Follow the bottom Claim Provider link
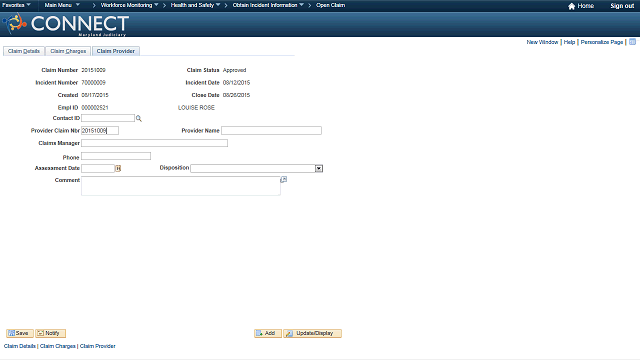 pyautogui.click(x=98, y=346)
